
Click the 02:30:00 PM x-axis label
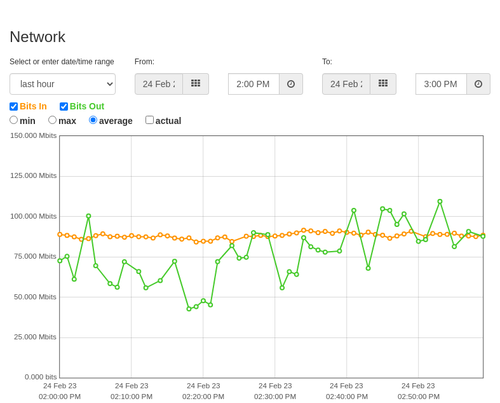(x=275, y=397)
